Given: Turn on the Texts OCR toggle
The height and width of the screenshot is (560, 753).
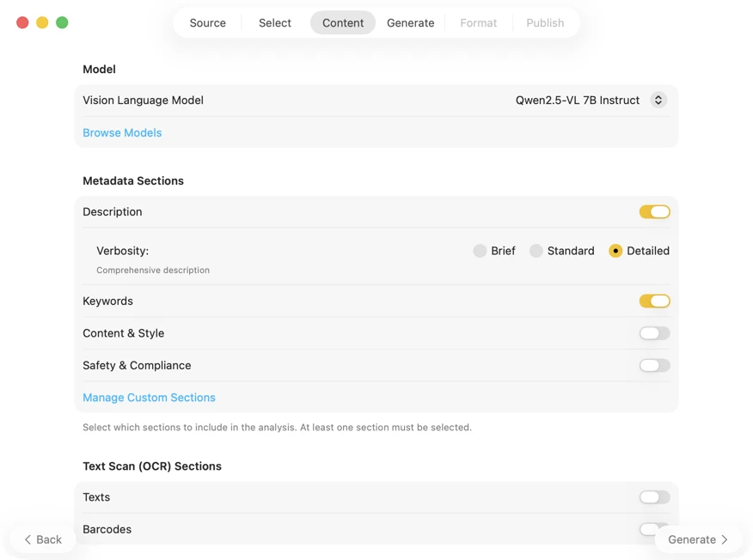Looking at the screenshot, I should coord(654,496).
